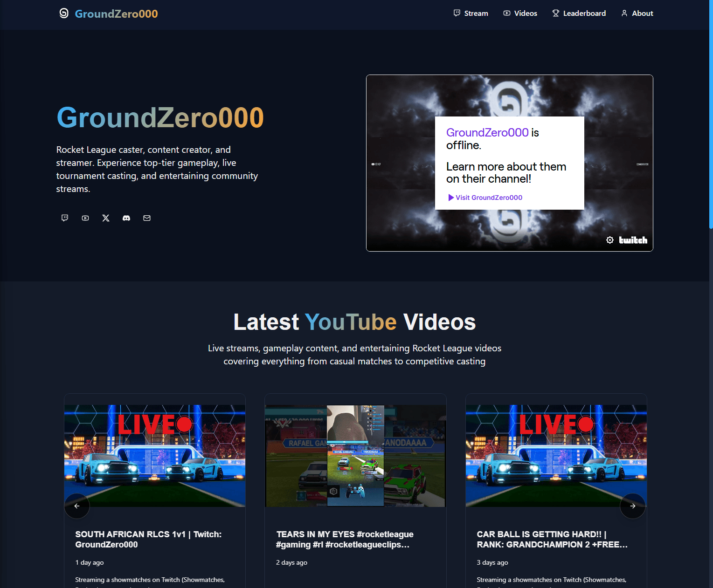
Task: Click the GroundZero000 logo in the navbar
Action: (x=109, y=14)
